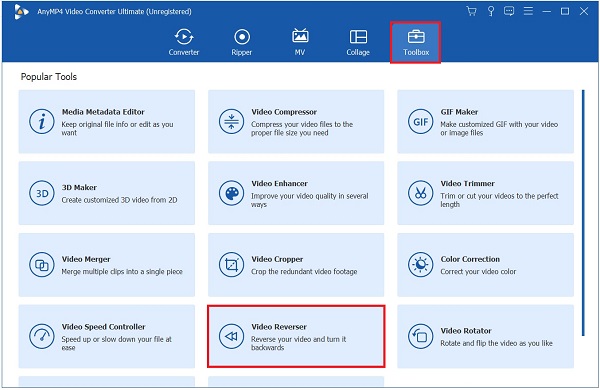Close the AnyMP4 window
Screen dimensions: 600x390
584,11
